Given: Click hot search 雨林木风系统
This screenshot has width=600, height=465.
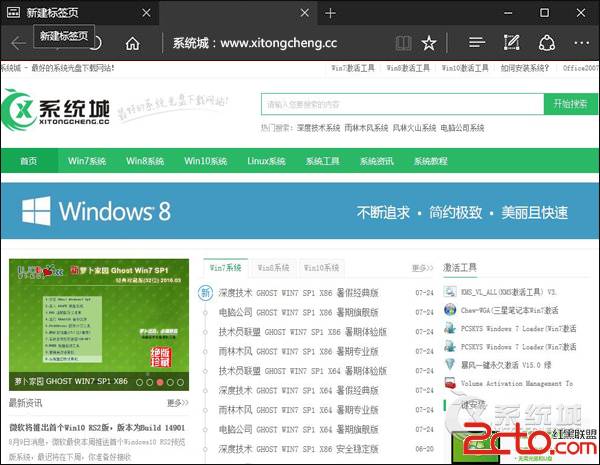Looking at the screenshot, I should click(366, 128).
